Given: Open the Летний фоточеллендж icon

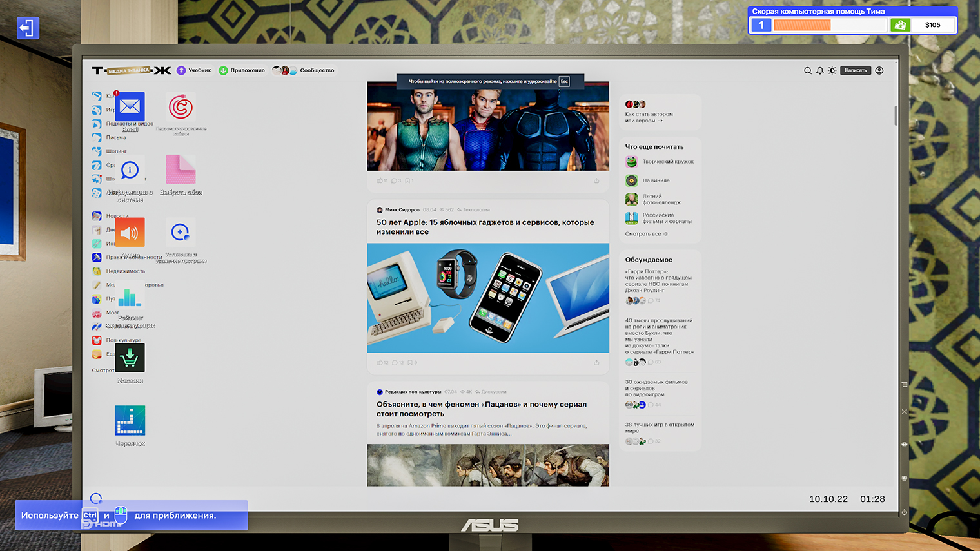Looking at the screenshot, I should click(631, 199).
